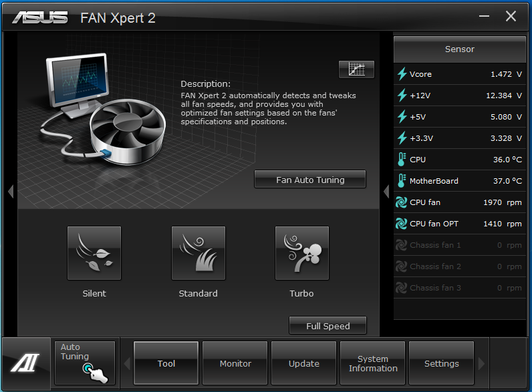The height and width of the screenshot is (392, 532).
Task: Click the +3.3V lightning bolt icon
Action: pyautogui.click(x=402, y=138)
